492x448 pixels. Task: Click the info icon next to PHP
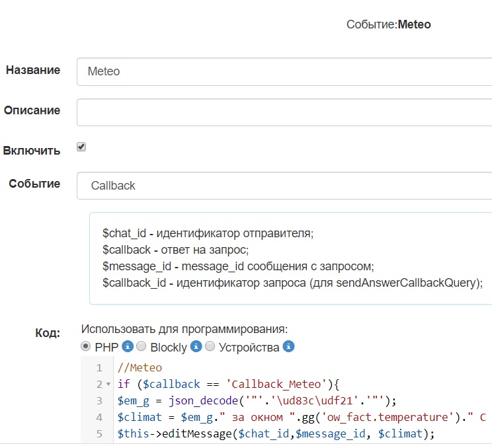(128, 346)
